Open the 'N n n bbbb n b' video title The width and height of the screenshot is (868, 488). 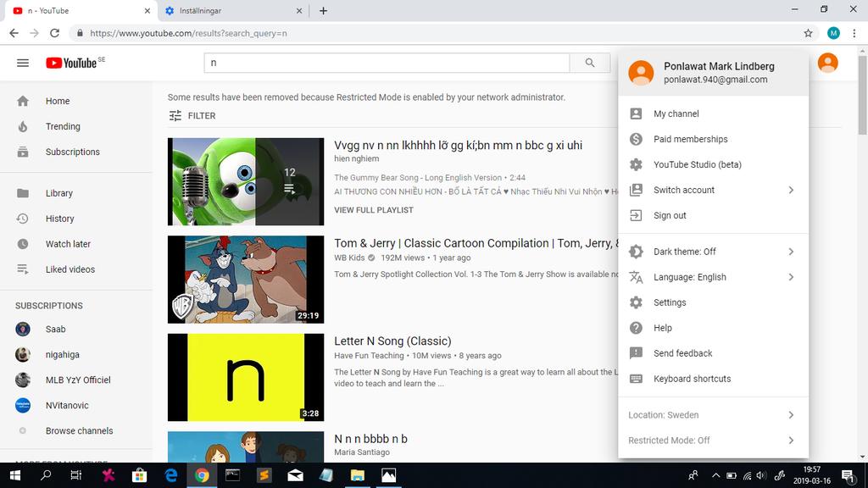pyautogui.click(x=370, y=439)
